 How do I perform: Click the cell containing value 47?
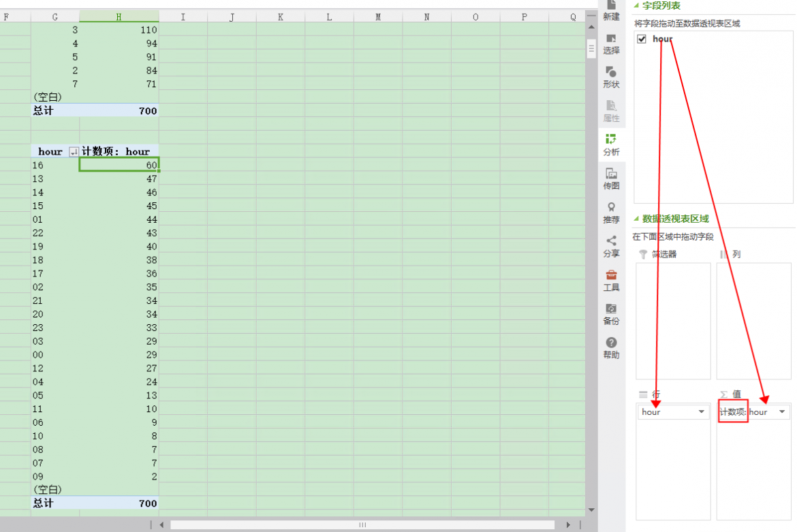click(119, 178)
